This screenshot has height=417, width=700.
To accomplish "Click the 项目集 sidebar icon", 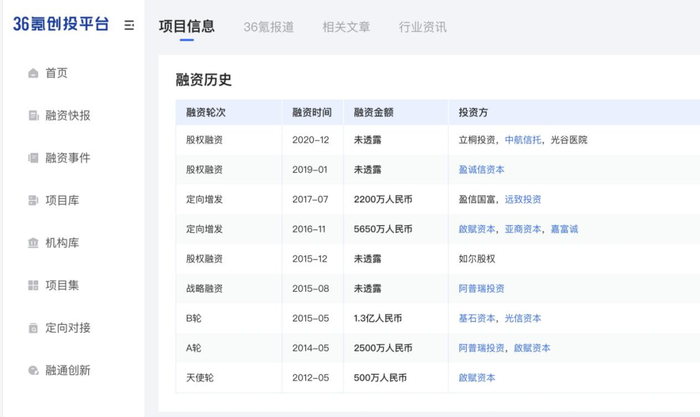I will tap(33, 285).
